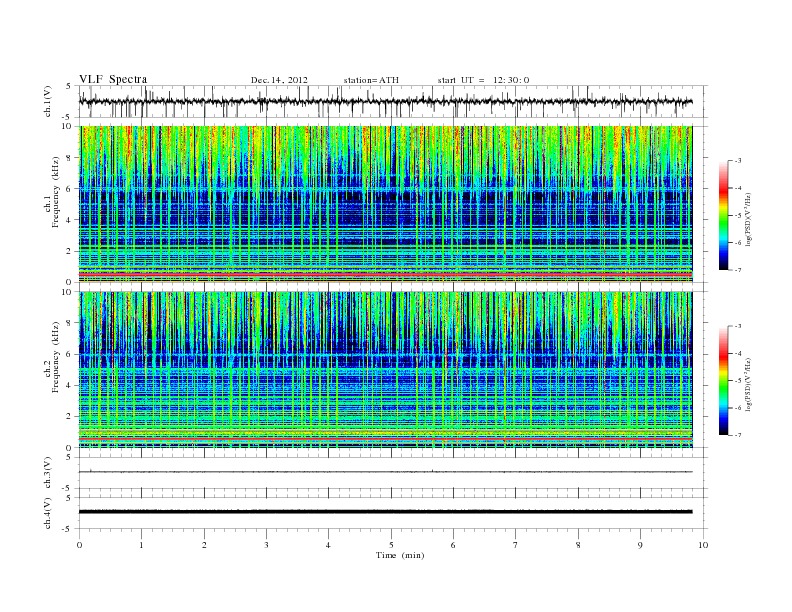Click the '-3' value on ch.1 colorbar
This screenshot has height=612, width=792.
(737, 161)
